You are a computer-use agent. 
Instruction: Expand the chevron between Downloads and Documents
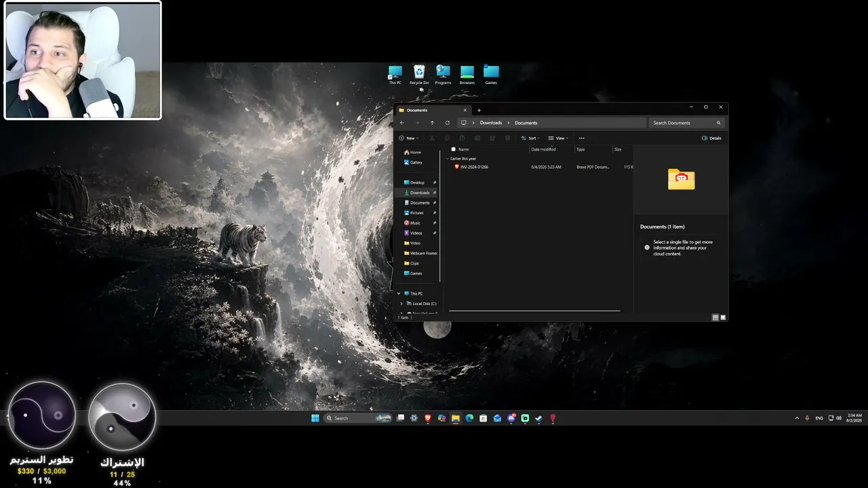pos(509,123)
